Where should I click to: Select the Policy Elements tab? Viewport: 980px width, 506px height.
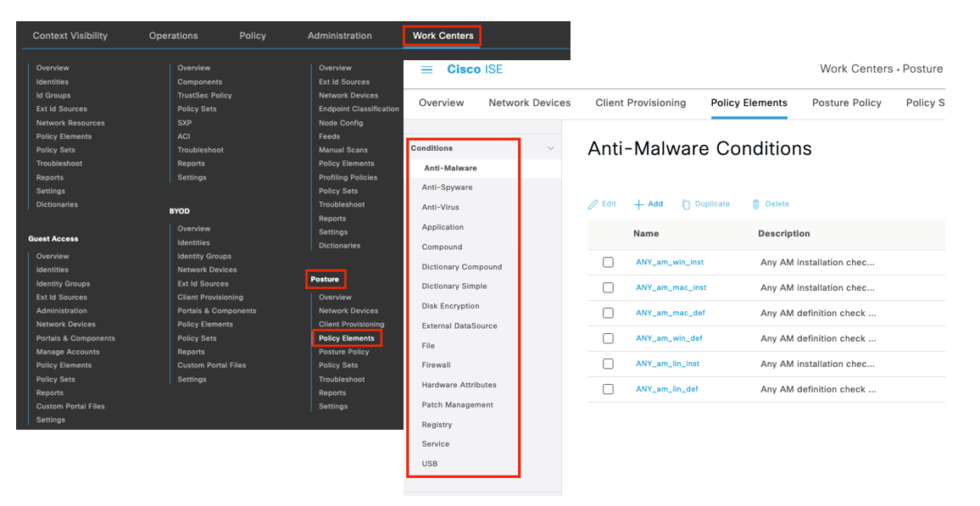point(749,103)
